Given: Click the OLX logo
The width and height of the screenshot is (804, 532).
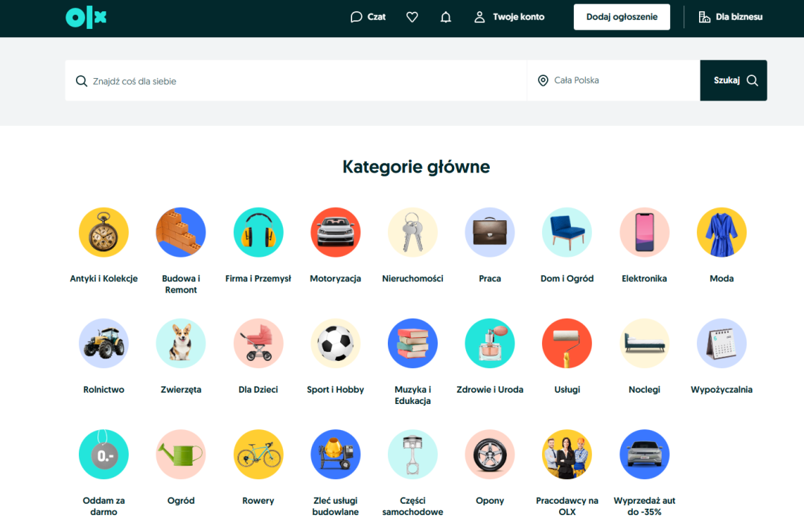Looking at the screenshot, I should coord(86,17).
